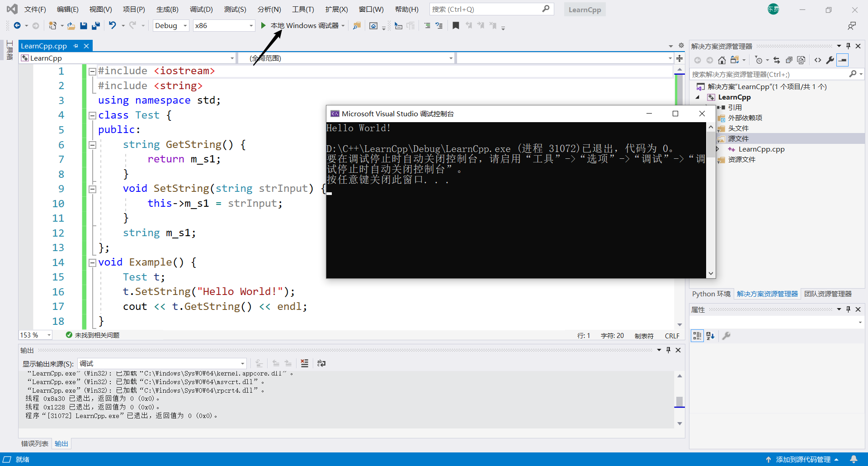Open the 153 % zoom level dropdown
This screenshot has height=466, width=868.
(36, 335)
